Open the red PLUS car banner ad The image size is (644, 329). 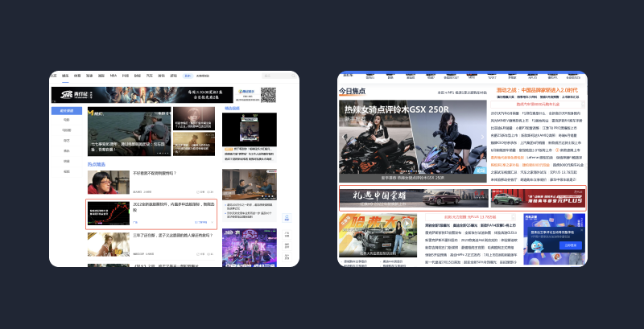click(538, 198)
